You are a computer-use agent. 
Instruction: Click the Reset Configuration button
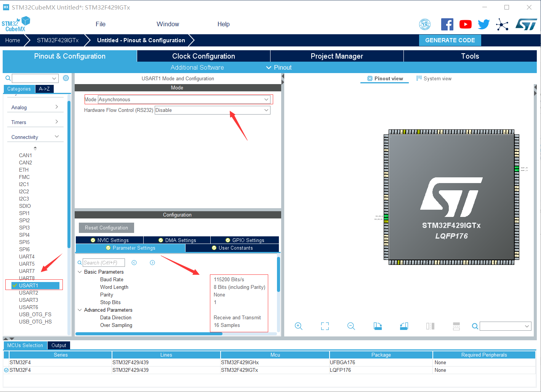point(106,228)
